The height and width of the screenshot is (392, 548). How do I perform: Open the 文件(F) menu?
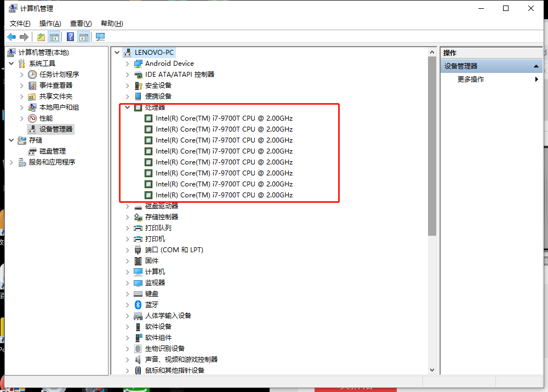(20, 24)
